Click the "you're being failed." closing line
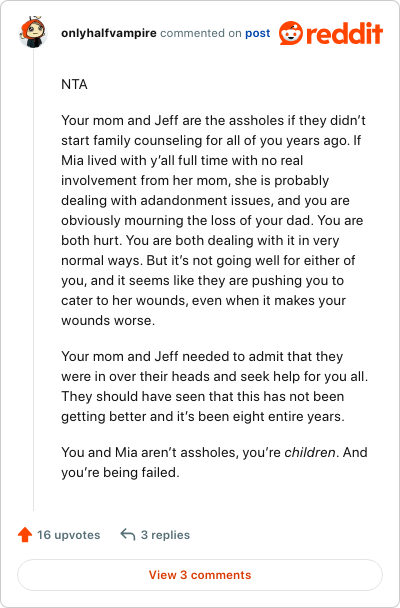The image size is (400, 608). (x=121, y=473)
